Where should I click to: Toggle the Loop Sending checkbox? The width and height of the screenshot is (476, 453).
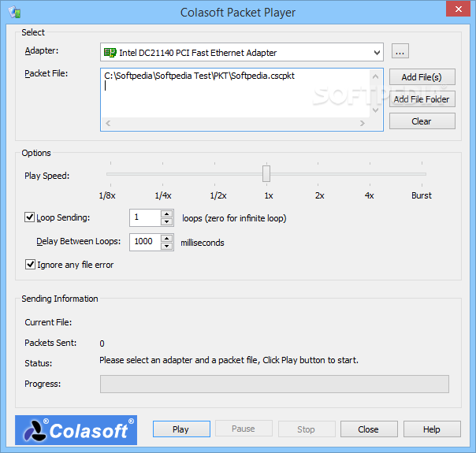[29, 217]
